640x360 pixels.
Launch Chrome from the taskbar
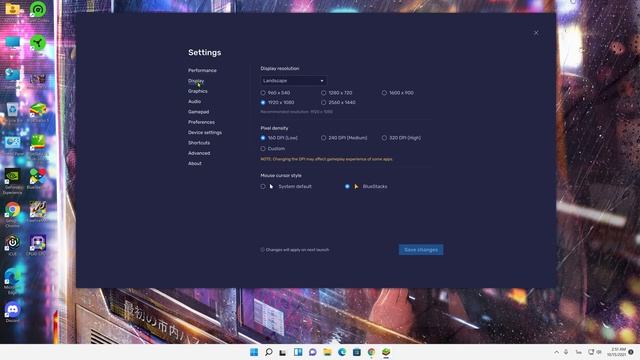click(x=371, y=352)
